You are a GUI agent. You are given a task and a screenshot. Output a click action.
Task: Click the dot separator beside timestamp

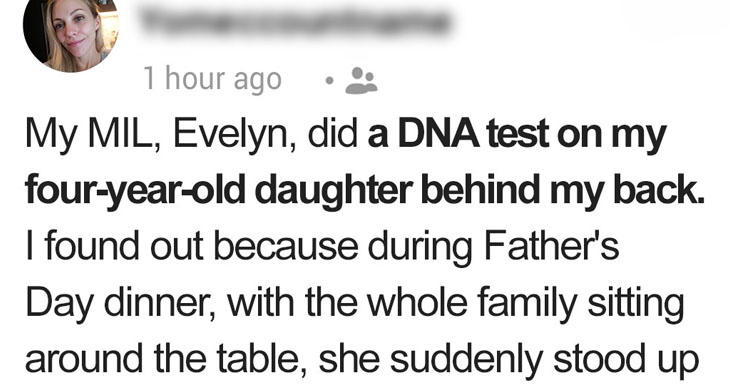tap(329, 81)
